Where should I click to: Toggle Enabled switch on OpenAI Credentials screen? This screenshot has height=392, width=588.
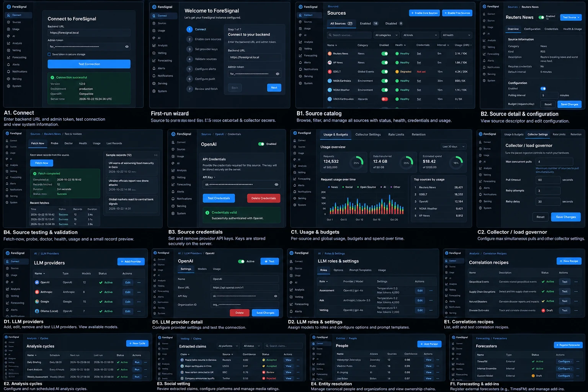261,144
